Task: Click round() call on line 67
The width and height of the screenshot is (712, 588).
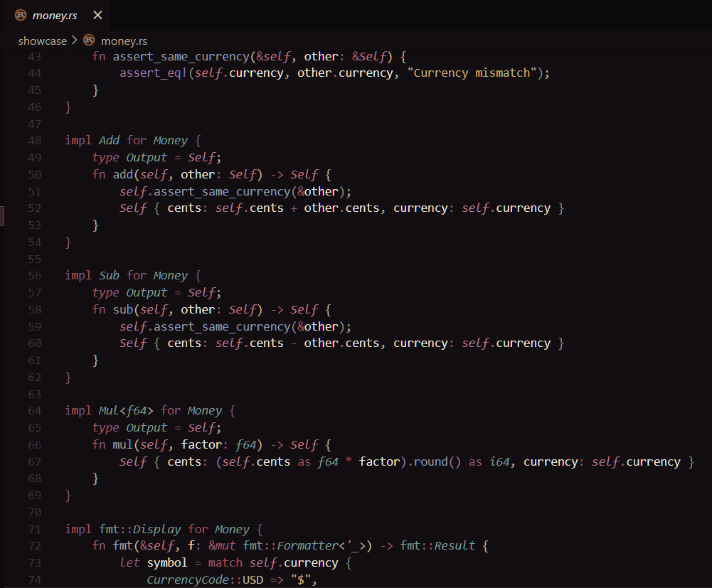Action: tap(437, 461)
